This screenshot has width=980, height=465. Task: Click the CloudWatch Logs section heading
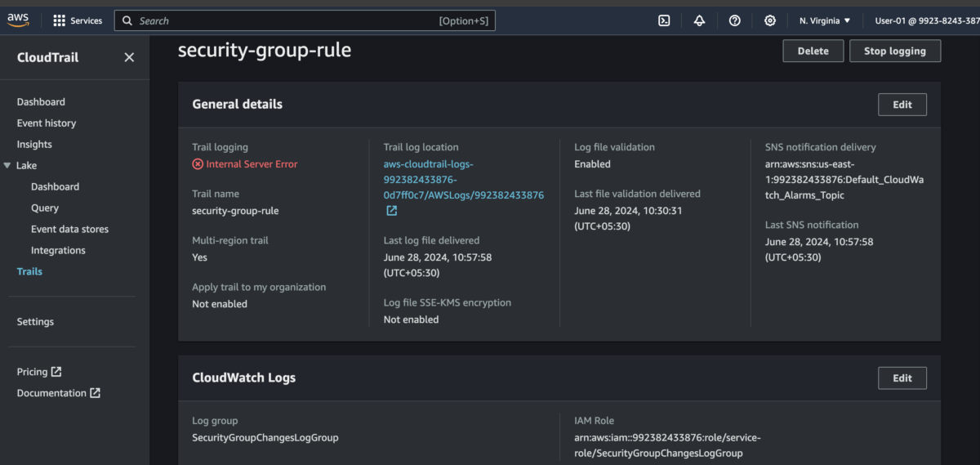pyautogui.click(x=244, y=378)
